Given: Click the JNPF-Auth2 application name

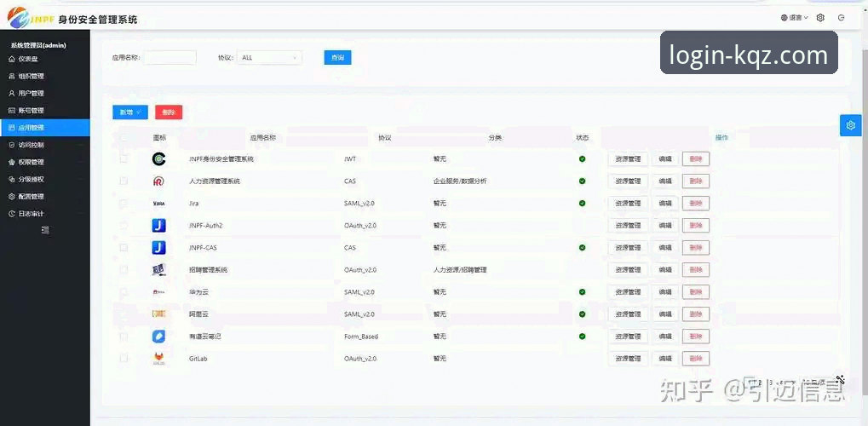Looking at the screenshot, I should (205, 226).
